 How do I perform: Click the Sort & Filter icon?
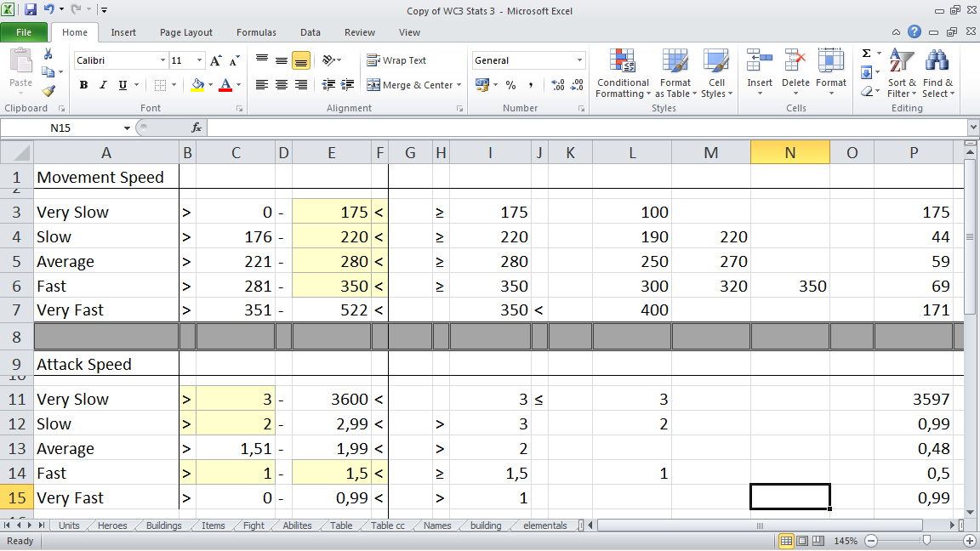pos(901,74)
